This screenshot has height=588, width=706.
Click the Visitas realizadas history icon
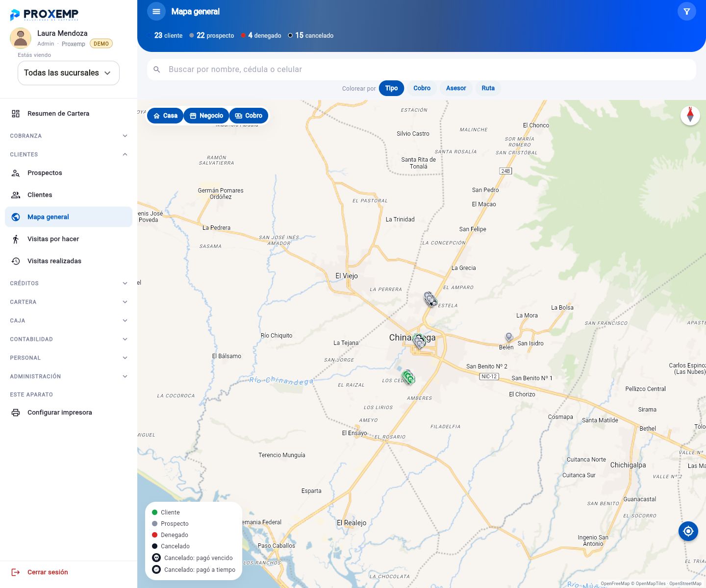tap(16, 261)
